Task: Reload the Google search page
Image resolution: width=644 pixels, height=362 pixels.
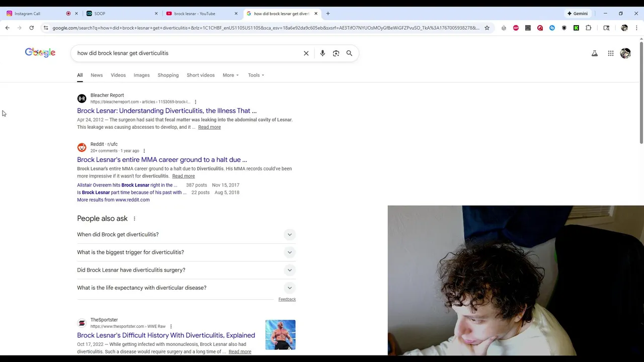Action: pos(31,28)
